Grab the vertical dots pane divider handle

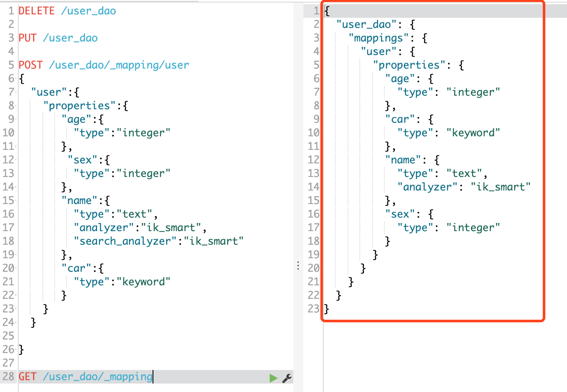point(298,266)
